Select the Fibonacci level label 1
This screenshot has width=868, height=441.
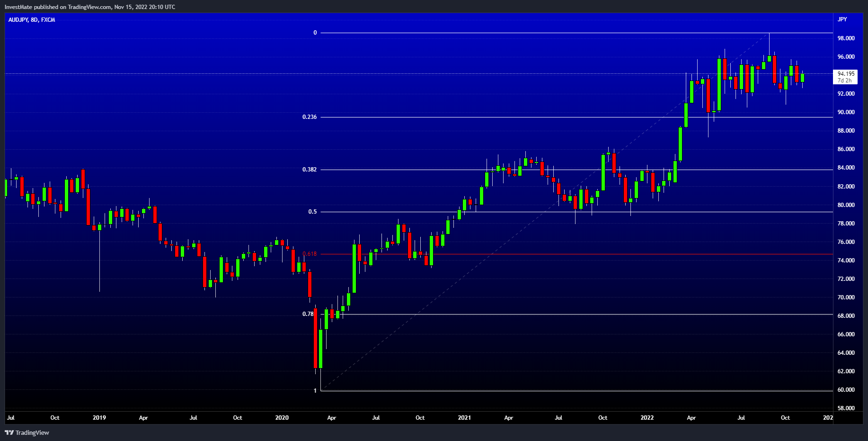coord(315,391)
